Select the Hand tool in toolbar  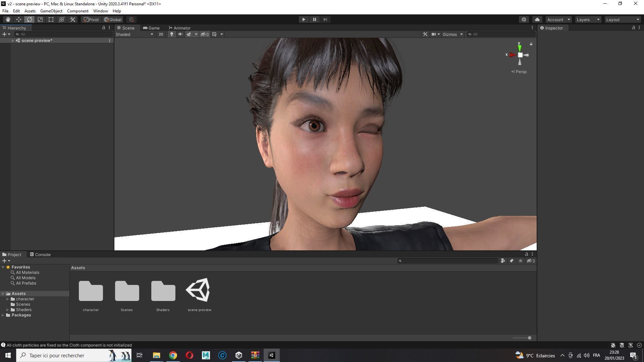point(8,19)
